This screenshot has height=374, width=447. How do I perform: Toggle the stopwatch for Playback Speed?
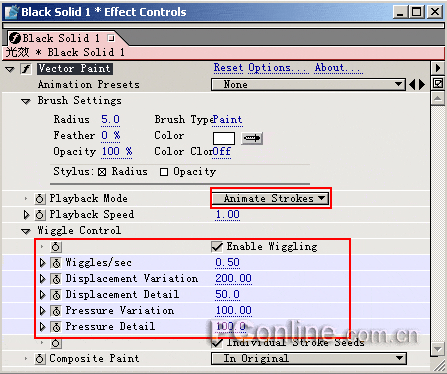40,215
